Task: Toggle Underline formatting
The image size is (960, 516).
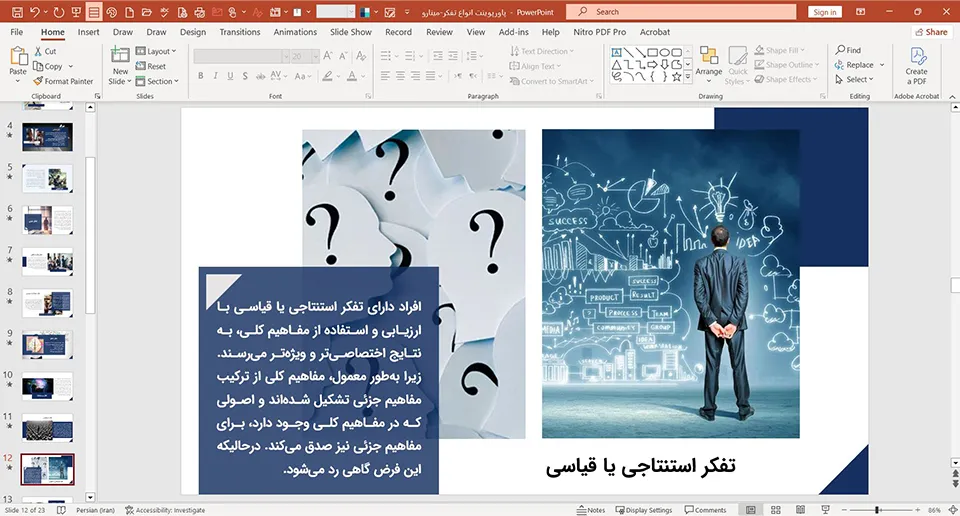Action: 230,76
